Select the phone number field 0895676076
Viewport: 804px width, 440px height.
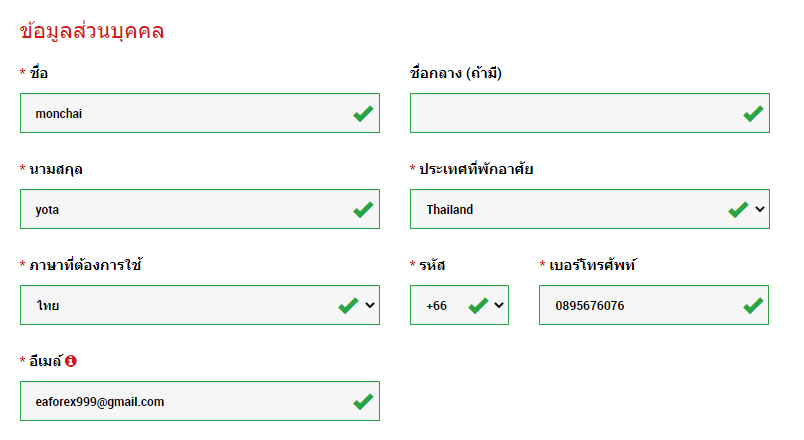point(640,306)
